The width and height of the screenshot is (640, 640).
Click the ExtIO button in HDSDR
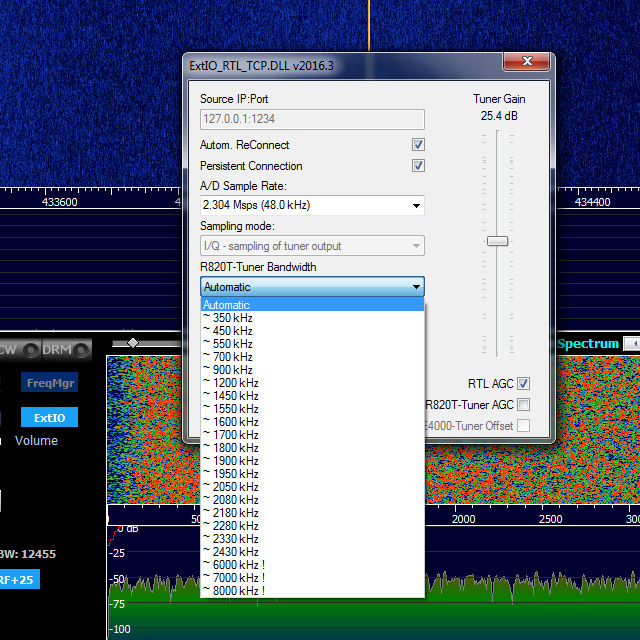49,417
